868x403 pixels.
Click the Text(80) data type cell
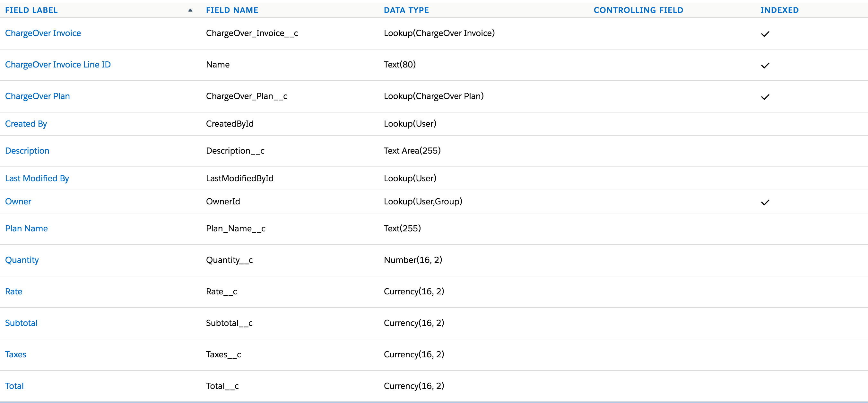tap(400, 64)
